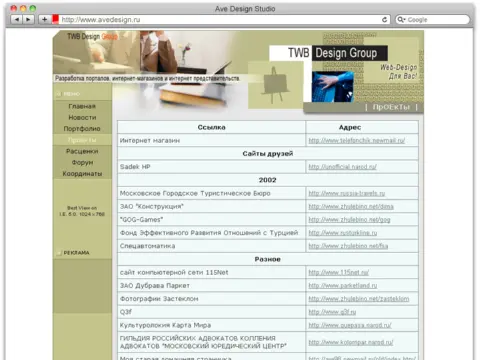The image size is (480, 360).
Task: Click the 'Ave Design Studio' window title
Action: click(x=245, y=9)
